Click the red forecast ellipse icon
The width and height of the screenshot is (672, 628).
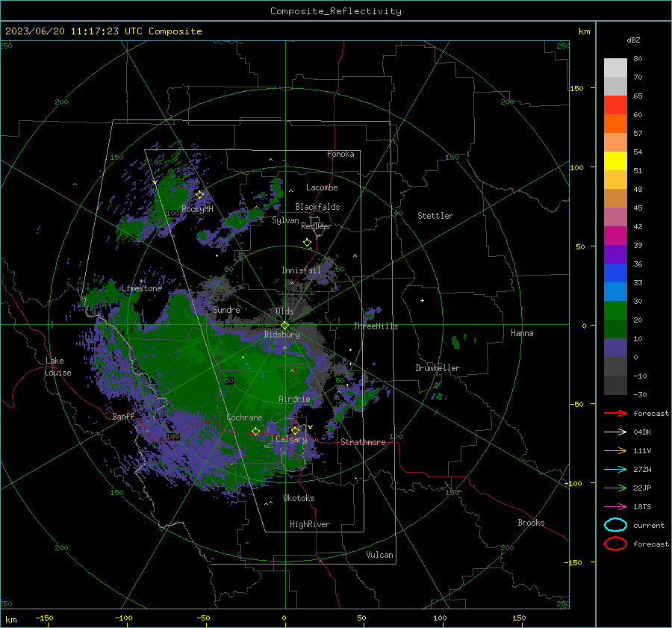(615, 544)
